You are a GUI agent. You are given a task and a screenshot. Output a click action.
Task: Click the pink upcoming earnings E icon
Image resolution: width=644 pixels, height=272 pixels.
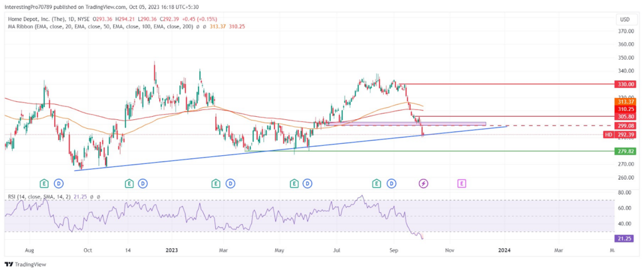pyautogui.click(x=462, y=183)
